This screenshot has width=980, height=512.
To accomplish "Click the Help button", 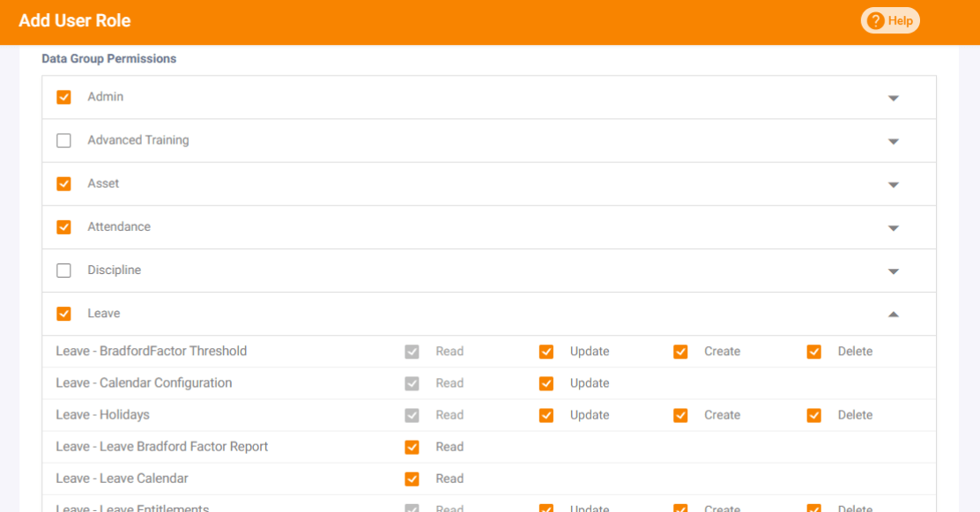I will click(890, 20).
